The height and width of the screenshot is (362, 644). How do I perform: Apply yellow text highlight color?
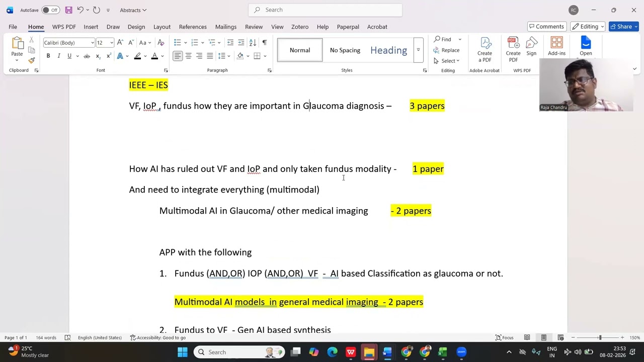137,56
